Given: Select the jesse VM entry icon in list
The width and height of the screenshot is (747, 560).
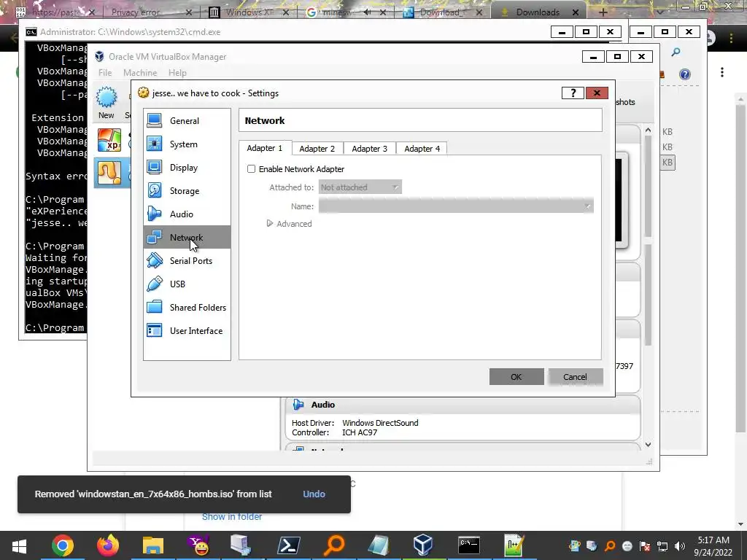Looking at the screenshot, I should pos(109,172).
